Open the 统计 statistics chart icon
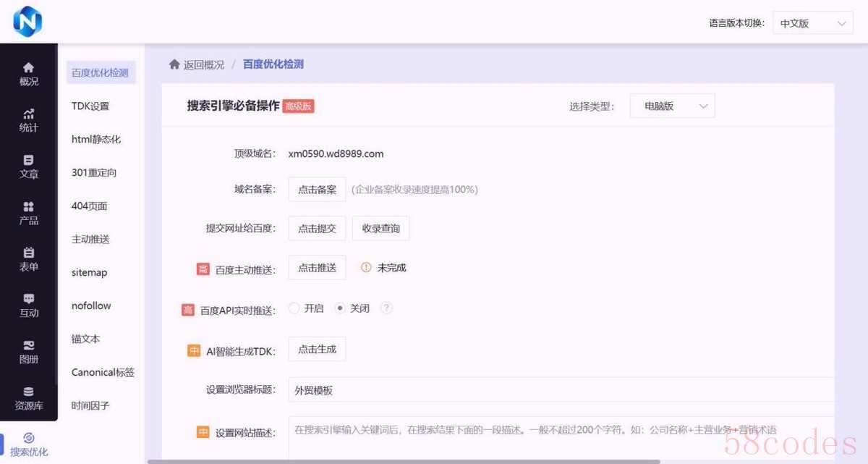This screenshot has height=464, width=868. 29,114
